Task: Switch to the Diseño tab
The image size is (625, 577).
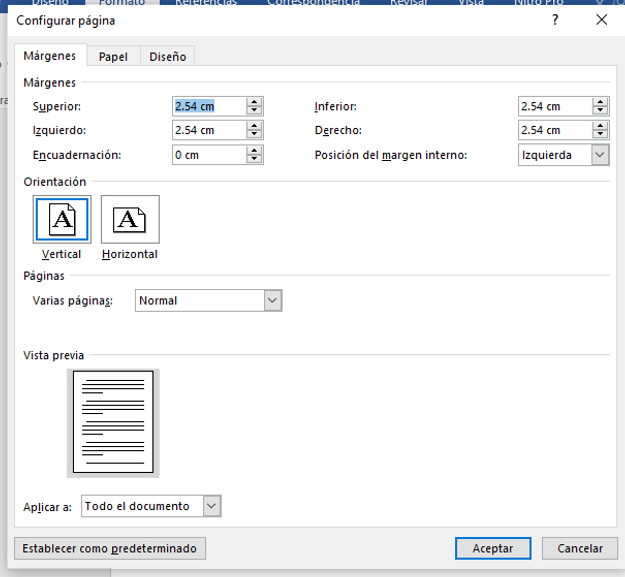Action: [167, 57]
